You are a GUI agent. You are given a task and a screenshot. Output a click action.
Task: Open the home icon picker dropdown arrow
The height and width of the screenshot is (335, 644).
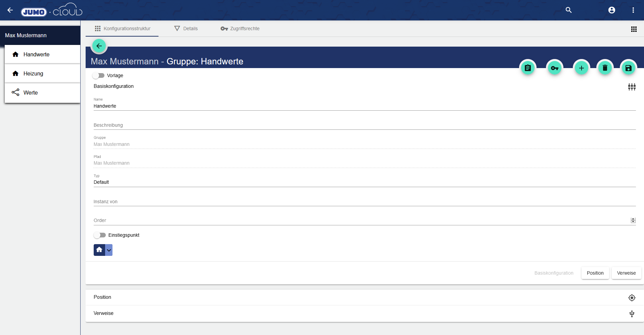click(x=109, y=250)
